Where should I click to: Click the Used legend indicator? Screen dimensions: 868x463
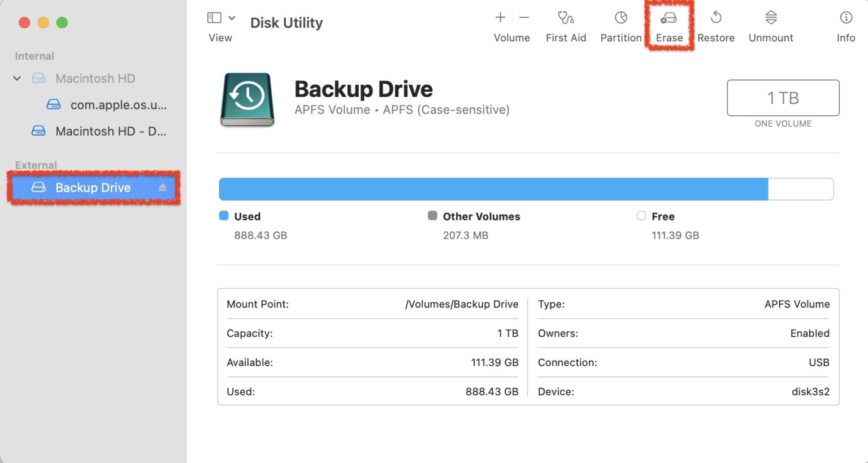223,216
